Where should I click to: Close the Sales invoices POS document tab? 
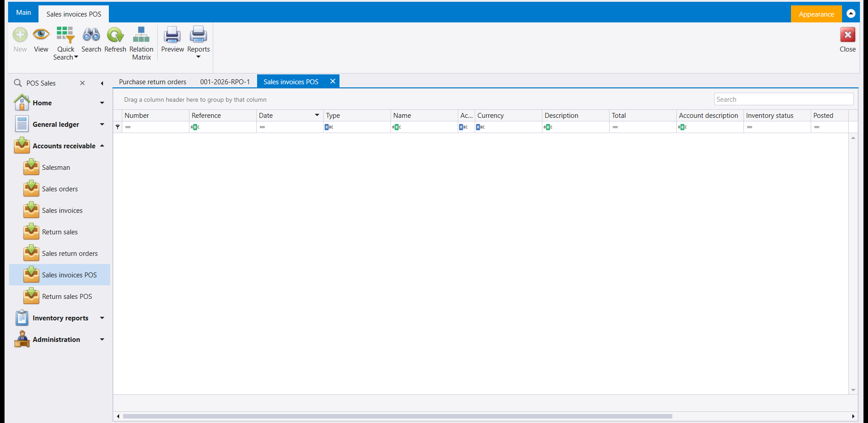pyautogui.click(x=333, y=81)
